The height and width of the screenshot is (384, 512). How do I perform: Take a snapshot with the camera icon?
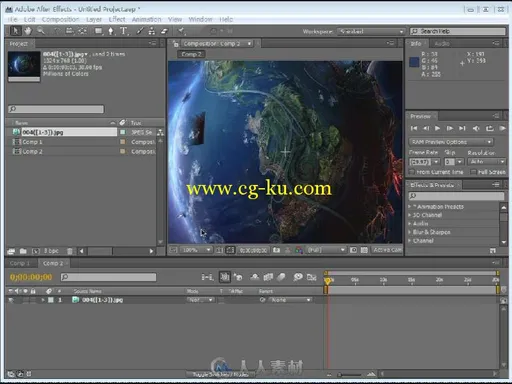[x=276, y=250]
